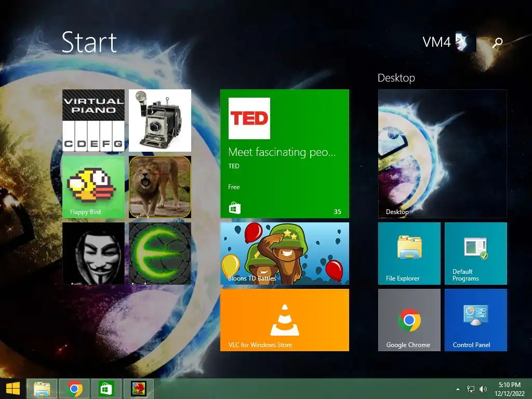
Task: Click the Windows Start button in taskbar
Action: pyautogui.click(x=13, y=389)
